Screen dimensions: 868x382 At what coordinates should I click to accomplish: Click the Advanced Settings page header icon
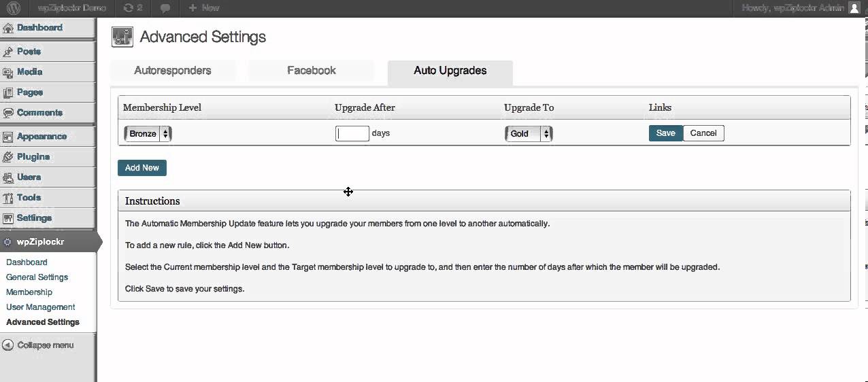(x=122, y=37)
